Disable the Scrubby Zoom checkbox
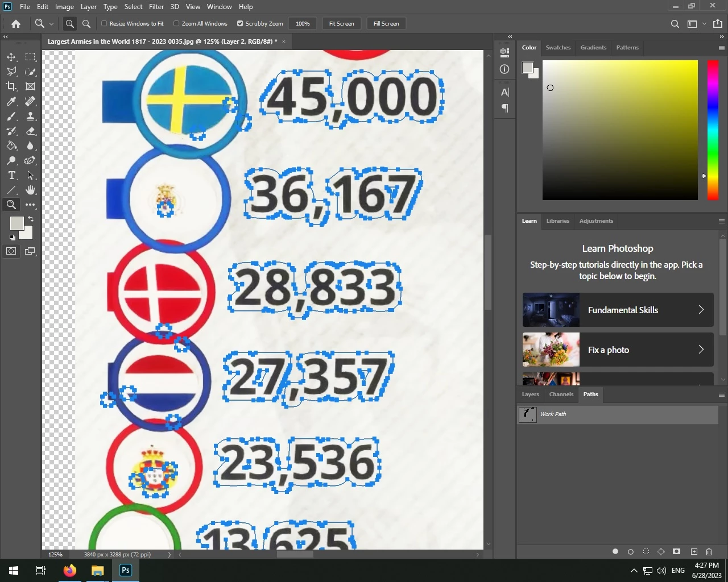Screen dimensions: 728x582 240,24
